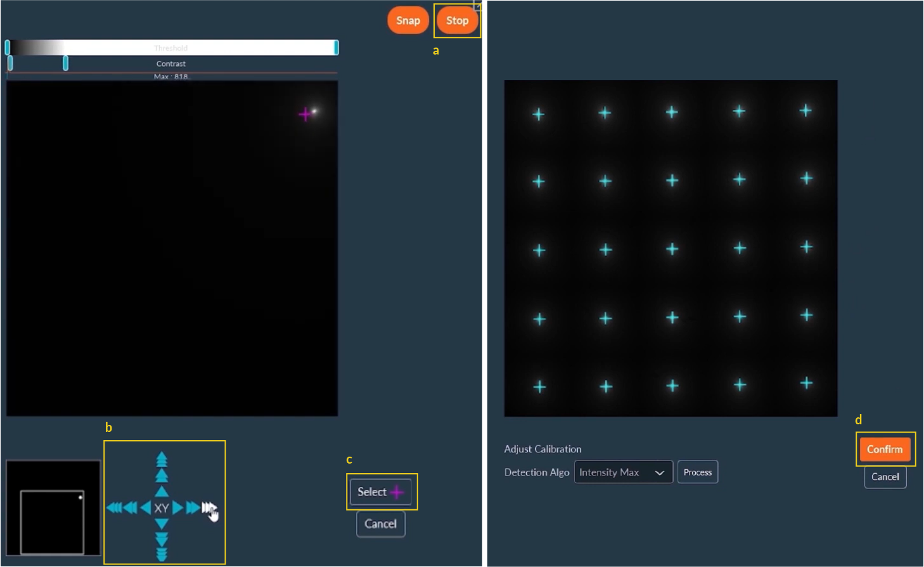
Task: Click the Snap button to capture an image
Action: 407,20
